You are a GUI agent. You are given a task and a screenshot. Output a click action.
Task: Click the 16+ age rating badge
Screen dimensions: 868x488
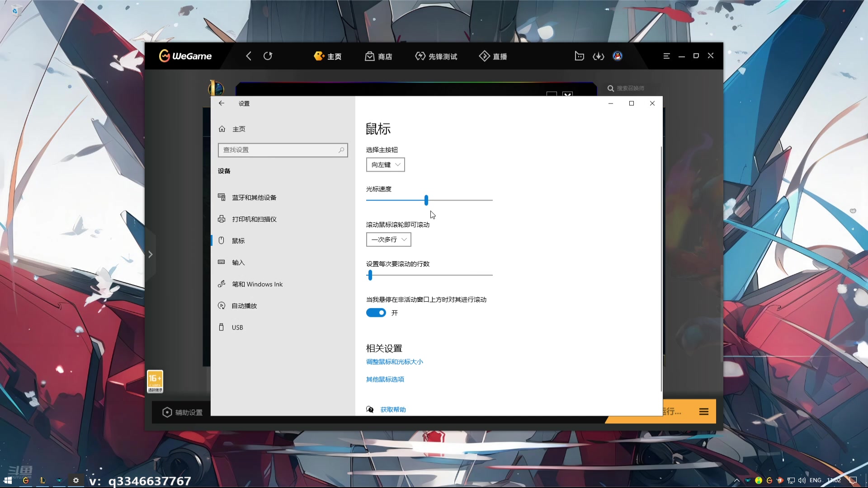click(155, 381)
